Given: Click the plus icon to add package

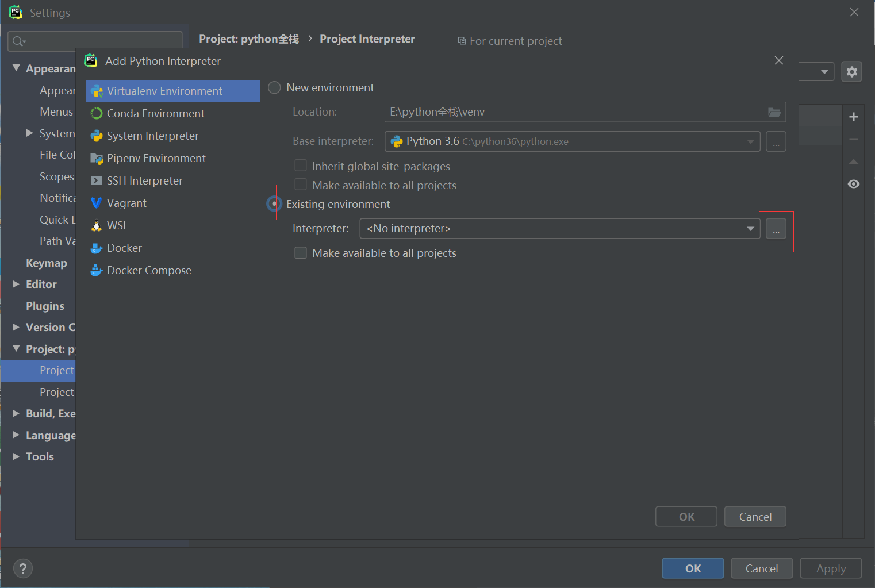Looking at the screenshot, I should click(854, 117).
